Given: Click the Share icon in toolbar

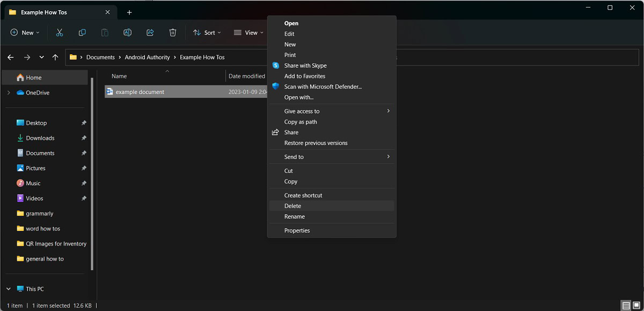Looking at the screenshot, I should 150,33.
